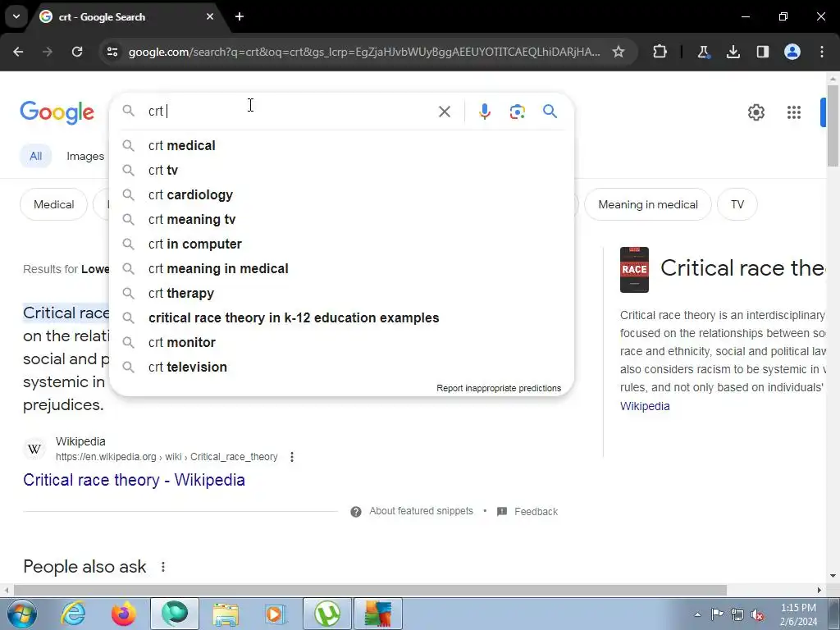Image resolution: width=840 pixels, height=630 pixels.
Task: Click Report inappropriate predictions
Action: (x=499, y=388)
